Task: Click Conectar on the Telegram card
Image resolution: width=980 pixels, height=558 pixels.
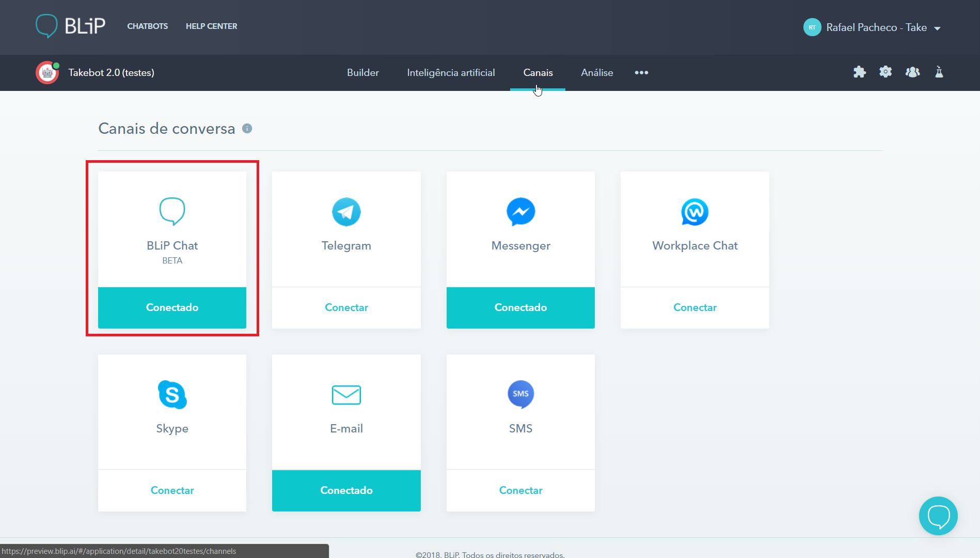Action: (x=346, y=307)
